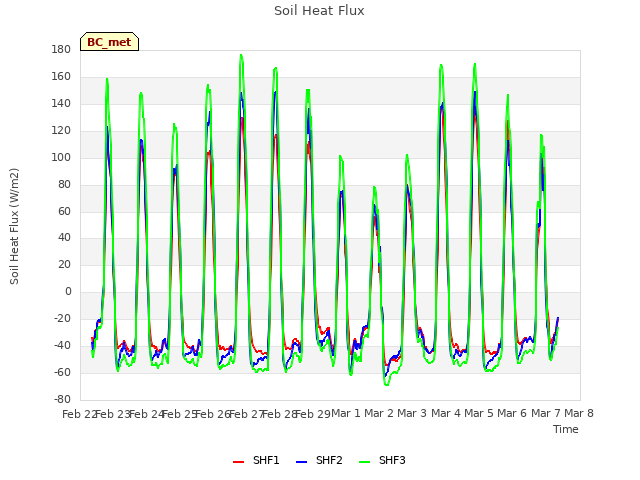
Task: Click the 160 y-axis tick label
Action: (x=61, y=77)
